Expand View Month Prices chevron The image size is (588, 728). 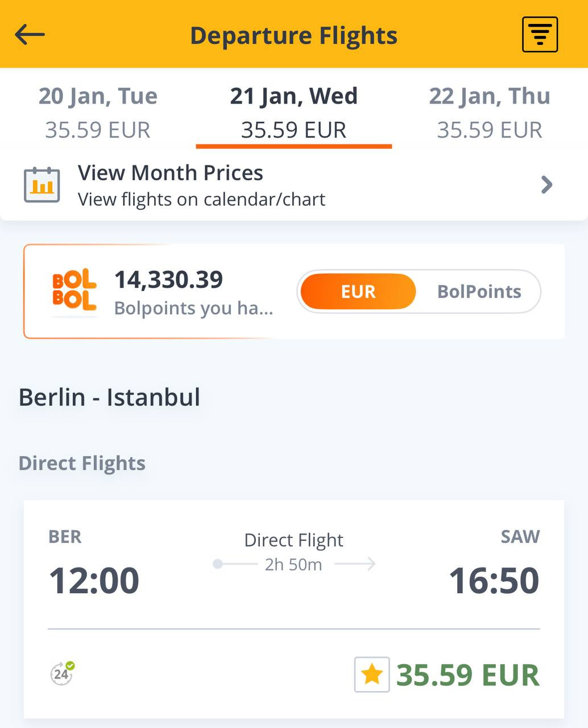click(546, 185)
